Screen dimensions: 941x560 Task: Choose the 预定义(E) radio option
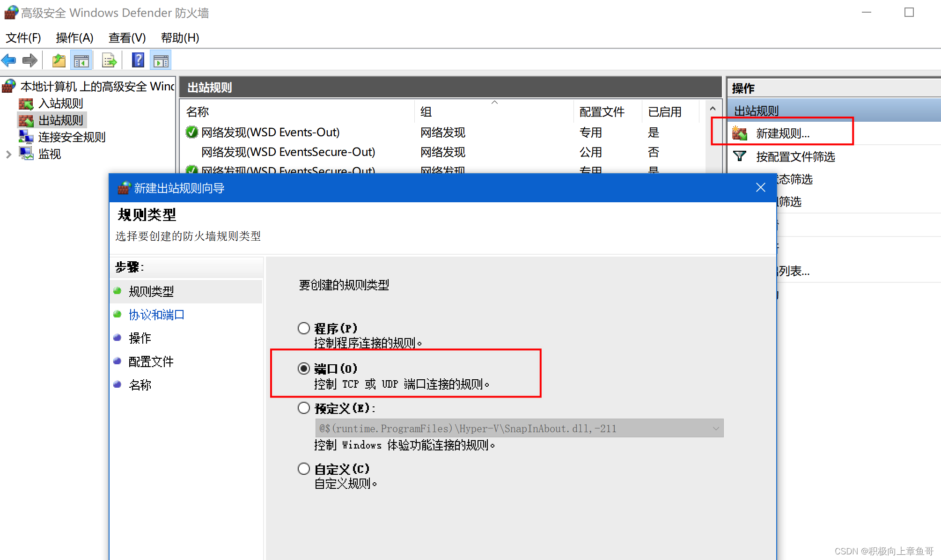coord(304,408)
